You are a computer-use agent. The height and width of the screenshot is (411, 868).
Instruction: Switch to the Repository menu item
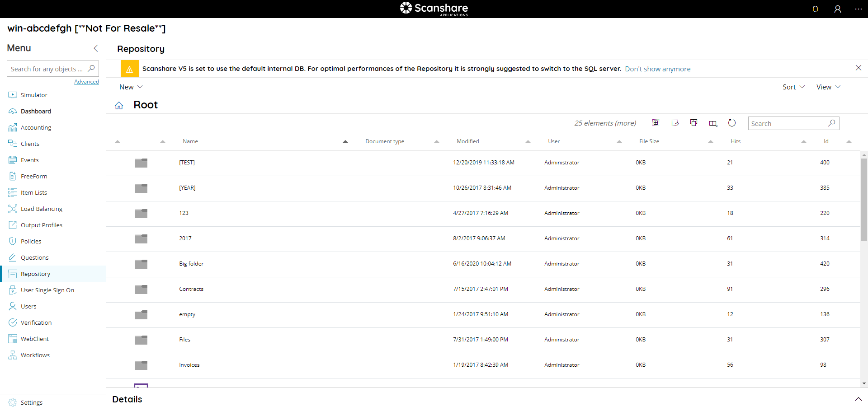click(x=35, y=274)
